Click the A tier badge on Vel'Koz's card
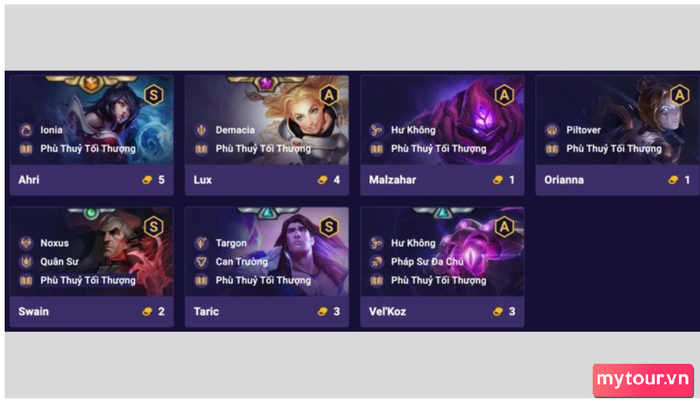The image size is (700, 405). [x=504, y=227]
